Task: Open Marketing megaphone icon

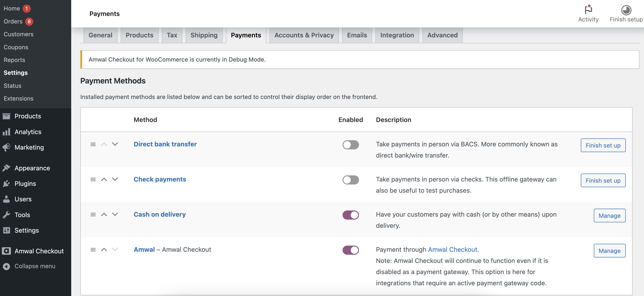Action: 6,147
